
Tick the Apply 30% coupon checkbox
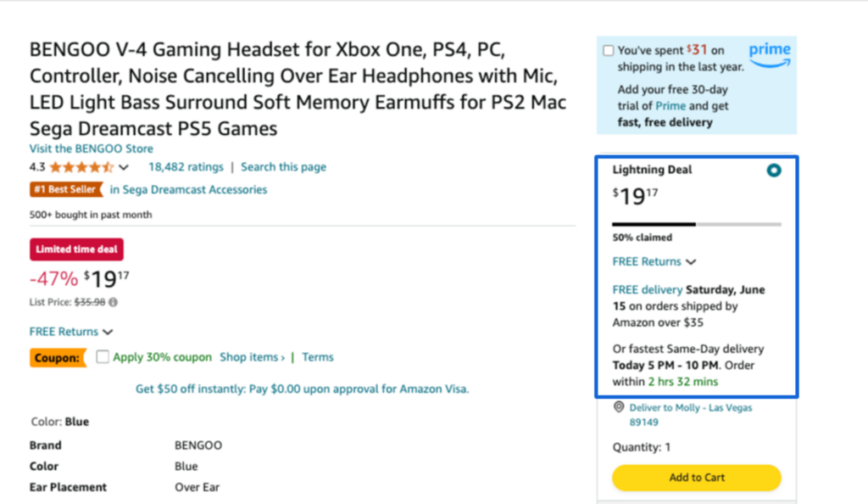(103, 356)
